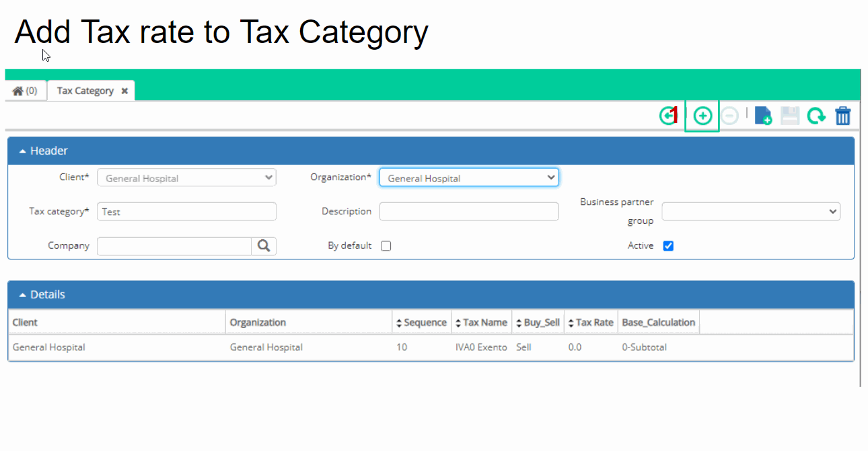Open a new document with the blue file icon

[763, 115]
